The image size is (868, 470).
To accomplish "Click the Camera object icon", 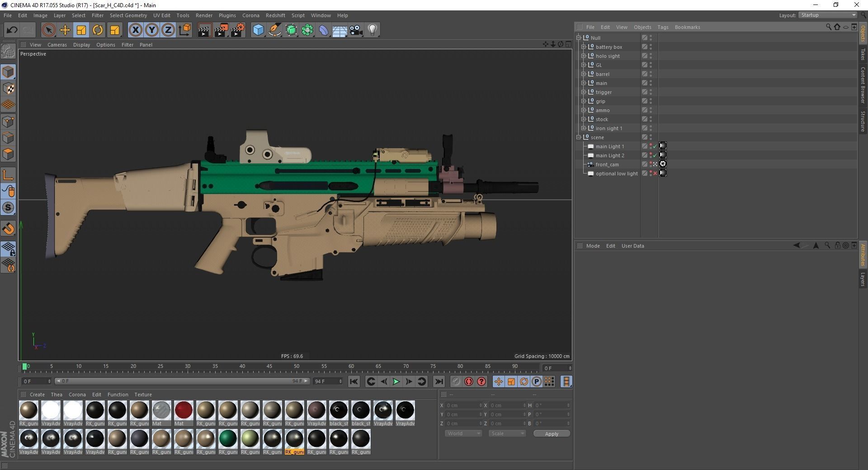I will [x=356, y=30].
